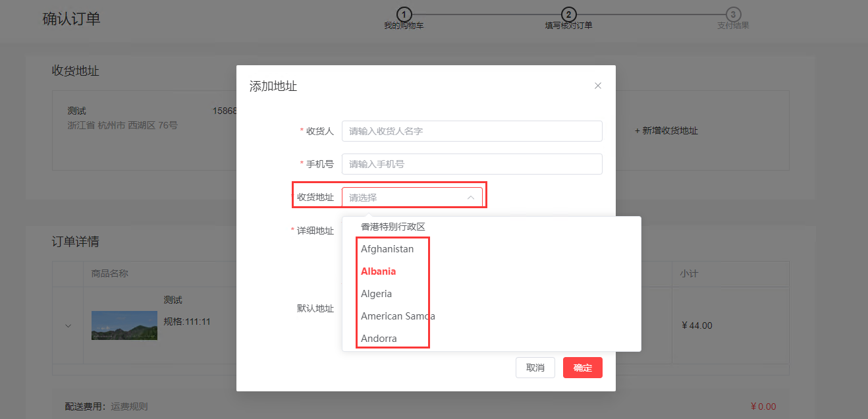
Task: Select the highlighted Albania option
Action: [379, 271]
